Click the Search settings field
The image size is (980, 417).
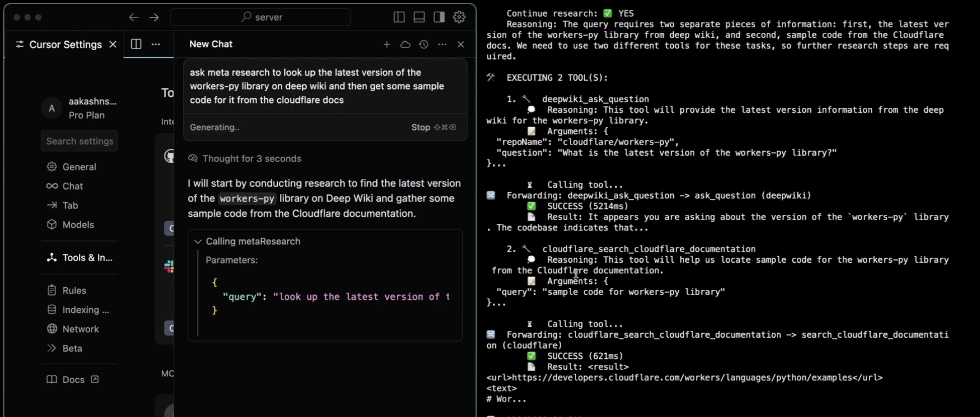80,141
